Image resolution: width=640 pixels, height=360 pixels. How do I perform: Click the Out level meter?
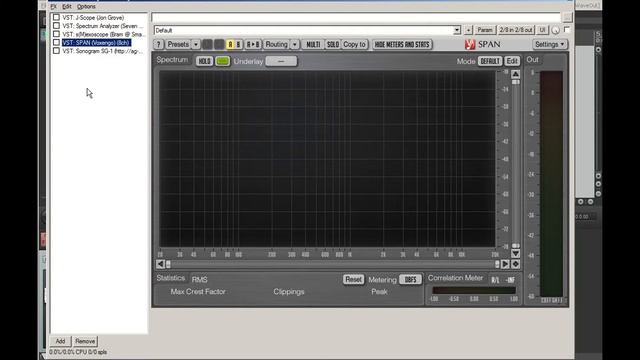(x=551, y=184)
